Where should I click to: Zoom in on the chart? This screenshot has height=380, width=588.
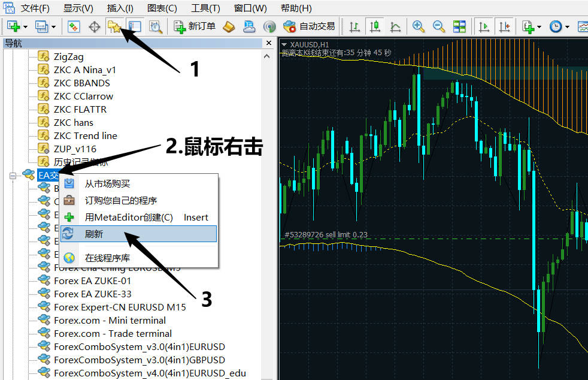point(418,26)
